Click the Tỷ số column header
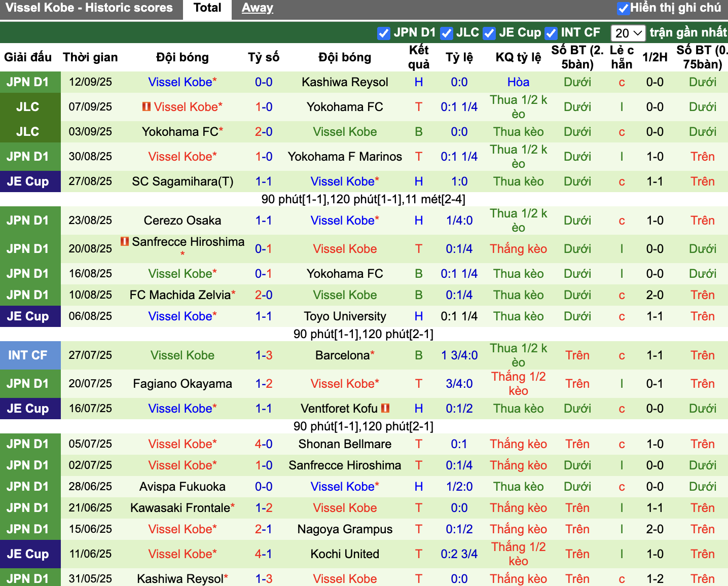Image resolution: width=728 pixels, height=586 pixels. pos(264,57)
